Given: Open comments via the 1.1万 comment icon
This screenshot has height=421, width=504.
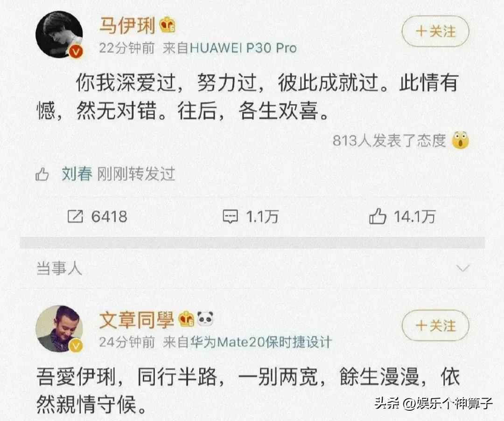Looking at the screenshot, I should (x=231, y=217).
